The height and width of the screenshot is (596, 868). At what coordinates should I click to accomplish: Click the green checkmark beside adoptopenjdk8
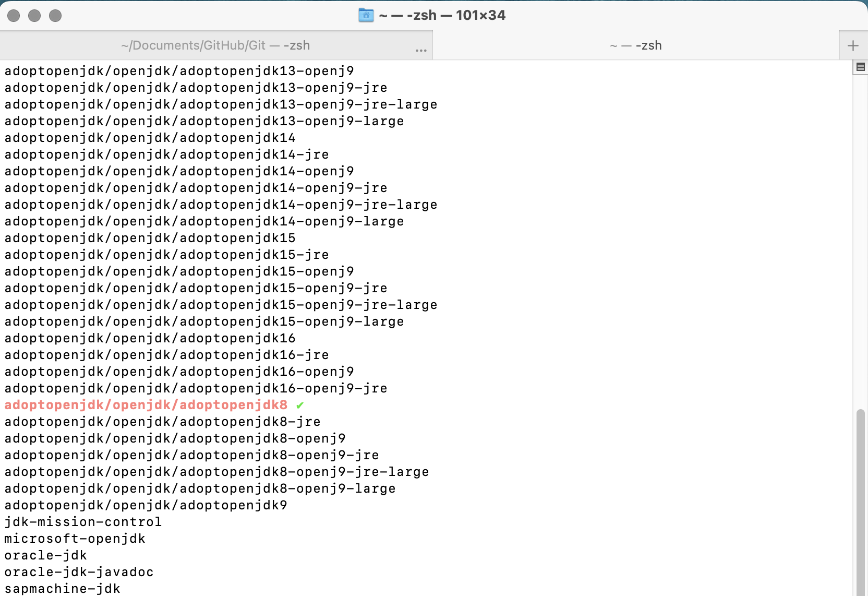(300, 405)
